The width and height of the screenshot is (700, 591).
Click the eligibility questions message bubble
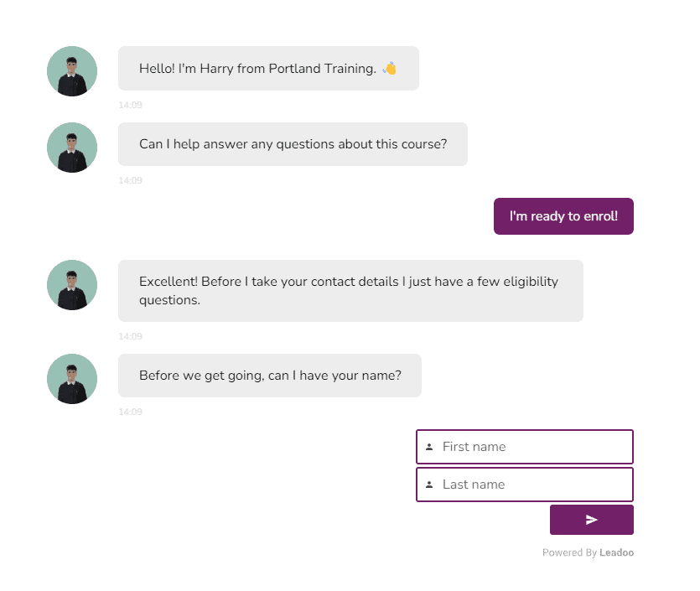pyautogui.click(x=350, y=291)
